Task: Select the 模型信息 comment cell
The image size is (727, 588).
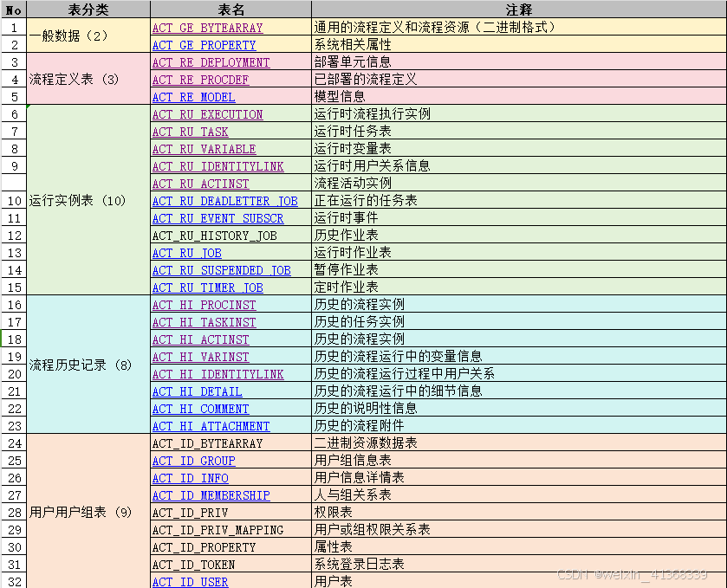Action: pyautogui.click(x=519, y=96)
